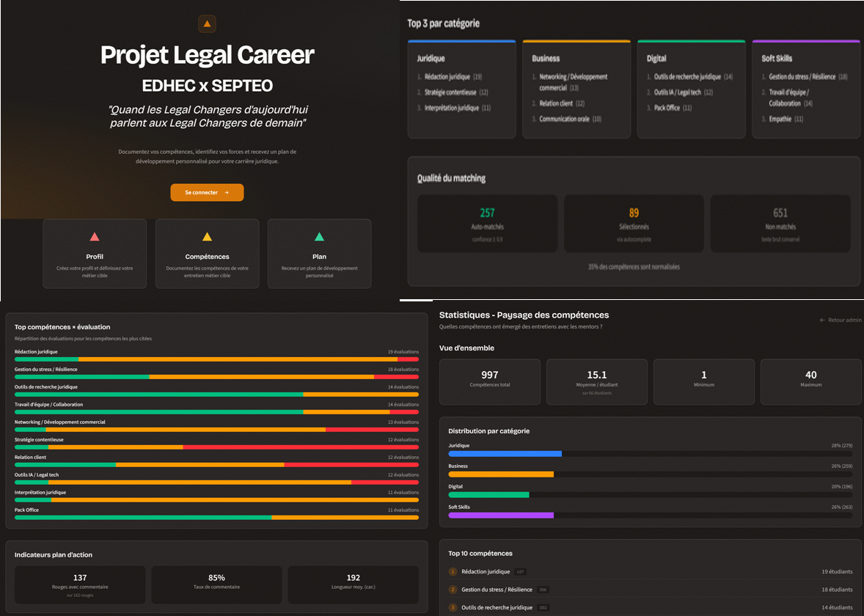Select the pink Profil triangle icon
The height and width of the screenshot is (616, 864).
(x=95, y=235)
